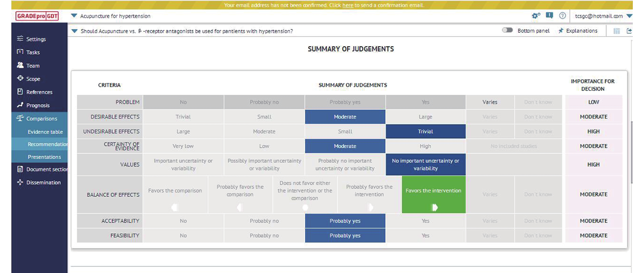Open the help question-mark icon

click(x=562, y=16)
